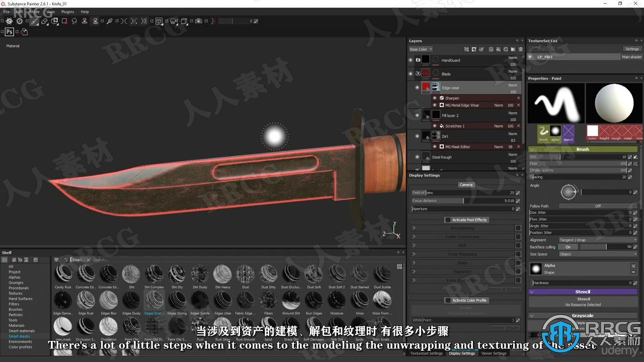Open the File menu
The height and width of the screenshot is (362, 644).
tap(7, 12)
